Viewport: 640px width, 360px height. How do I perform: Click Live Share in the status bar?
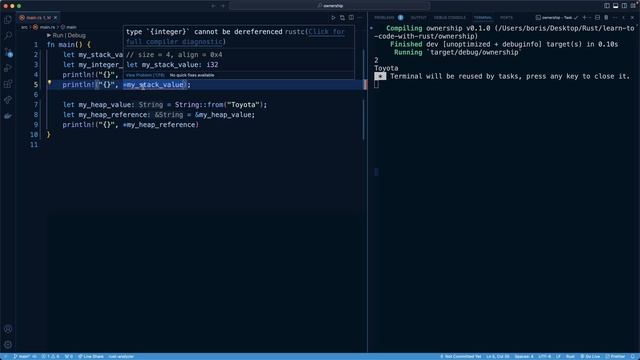point(91,356)
